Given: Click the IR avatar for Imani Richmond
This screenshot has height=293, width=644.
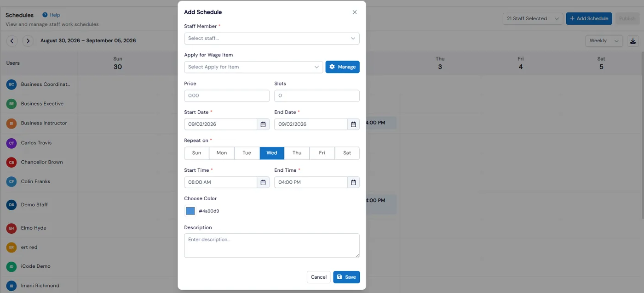Looking at the screenshot, I should [x=11, y=286].
